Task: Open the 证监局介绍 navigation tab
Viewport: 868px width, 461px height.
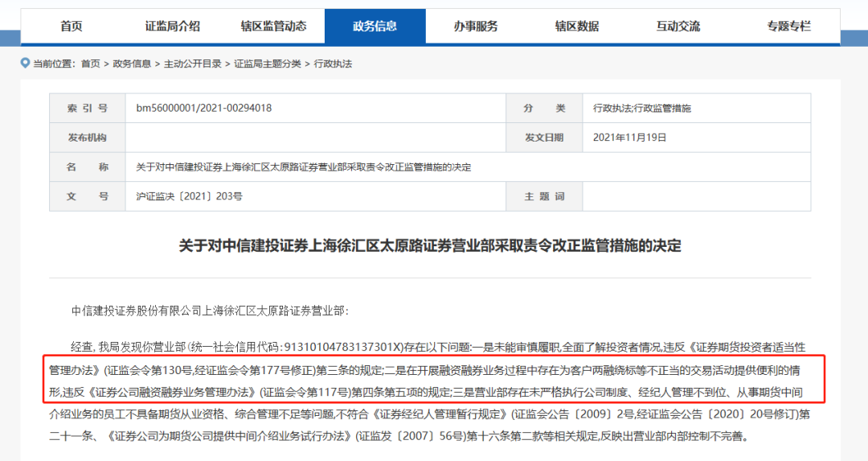Action: pyautogui.click(x=172, y=26)
